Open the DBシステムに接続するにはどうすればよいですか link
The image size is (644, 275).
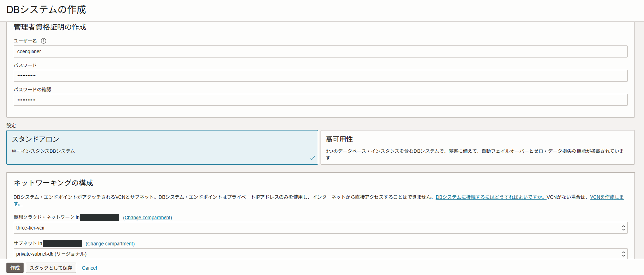point(491,197)
